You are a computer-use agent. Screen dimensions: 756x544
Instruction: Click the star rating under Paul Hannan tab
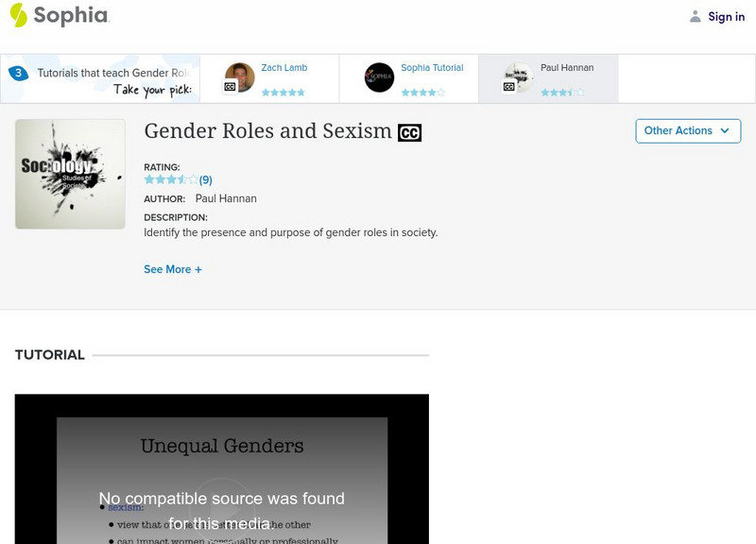(x=562, y=93)
